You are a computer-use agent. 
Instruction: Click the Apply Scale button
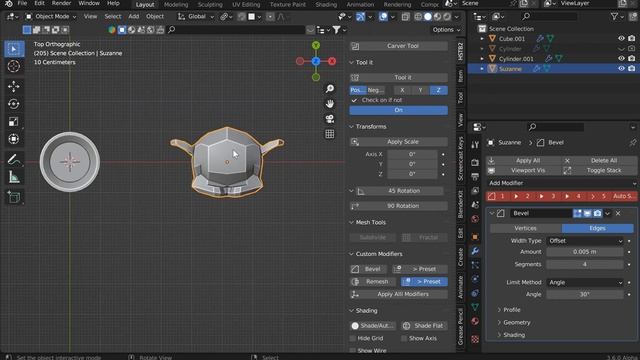[398, 142]
